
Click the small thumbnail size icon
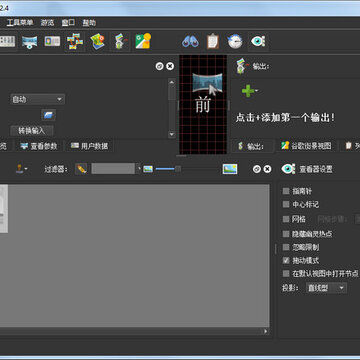[x=148, y=169]
